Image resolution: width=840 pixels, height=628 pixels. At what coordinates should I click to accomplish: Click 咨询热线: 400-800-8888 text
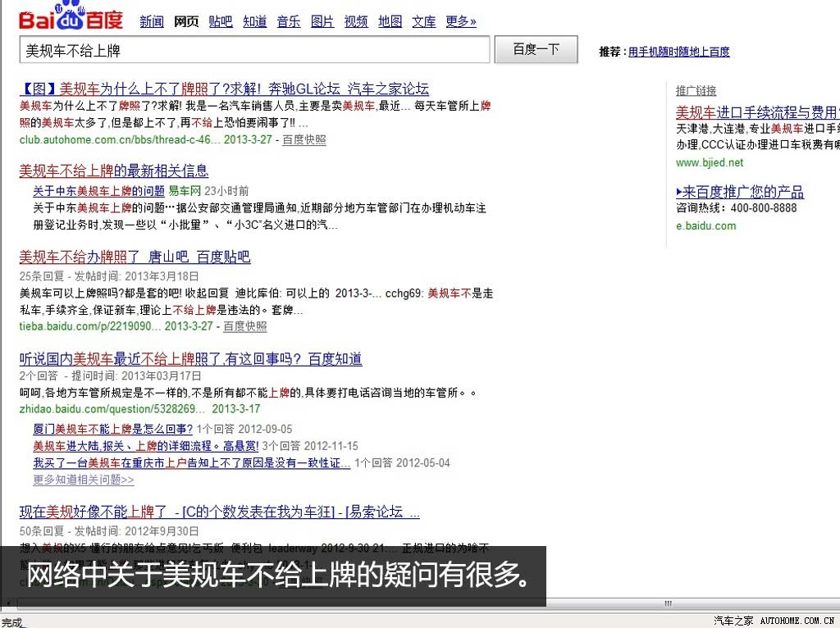pyautogui.click(x=737, y=207)
